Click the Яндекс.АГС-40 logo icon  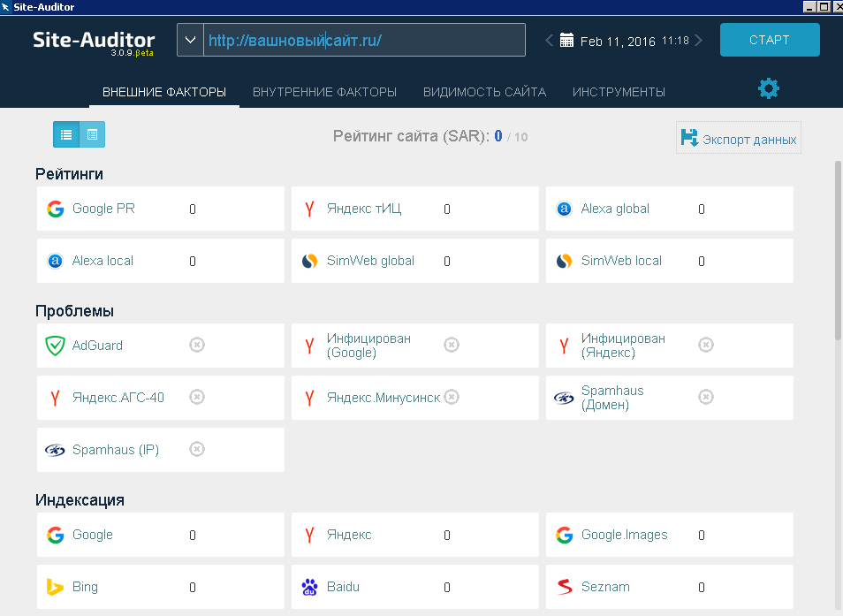[x=55, y=398]
